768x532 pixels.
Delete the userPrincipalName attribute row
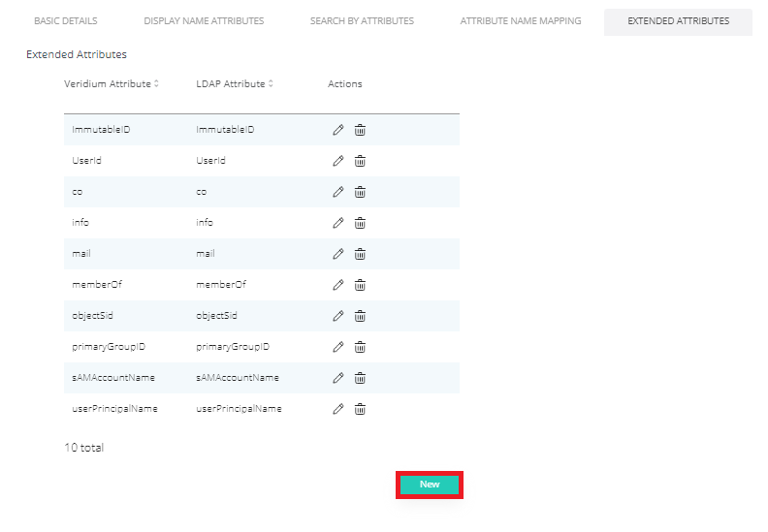click(360, 409)
